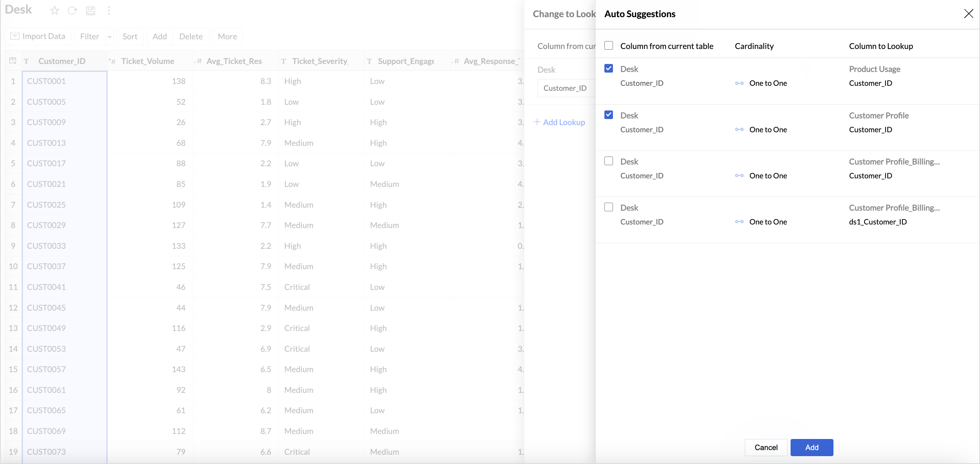Open the three-dot options menu

[109, 10]
